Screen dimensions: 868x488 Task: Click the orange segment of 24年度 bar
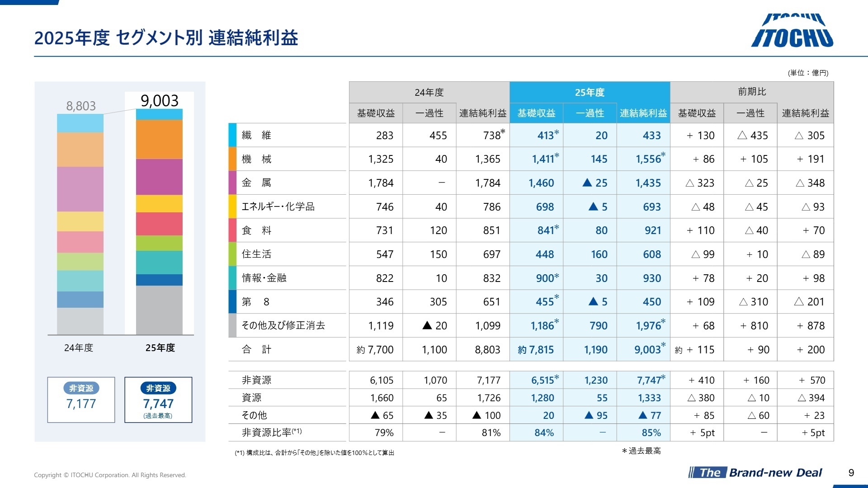(80, 150)
